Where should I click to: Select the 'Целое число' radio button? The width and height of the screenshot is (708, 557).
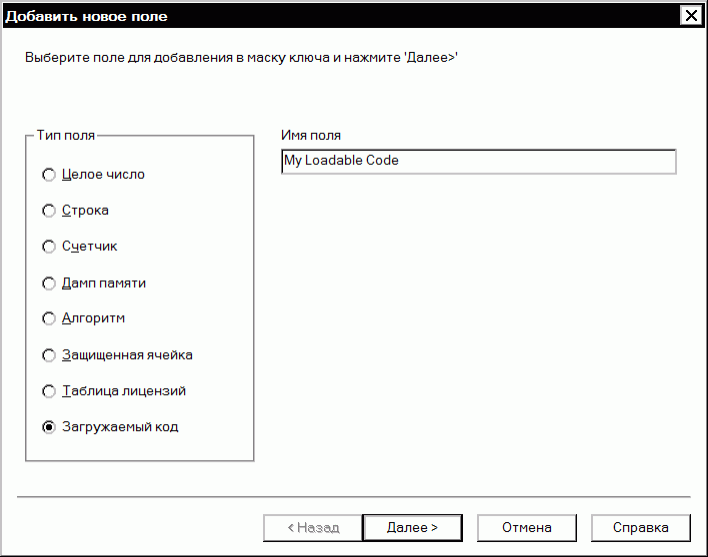(48, 175)
